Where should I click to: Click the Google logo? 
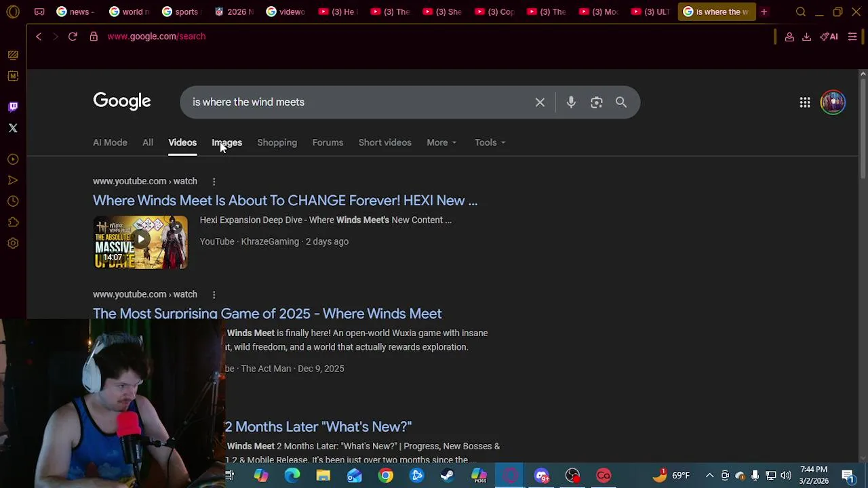tap(122, 102)
